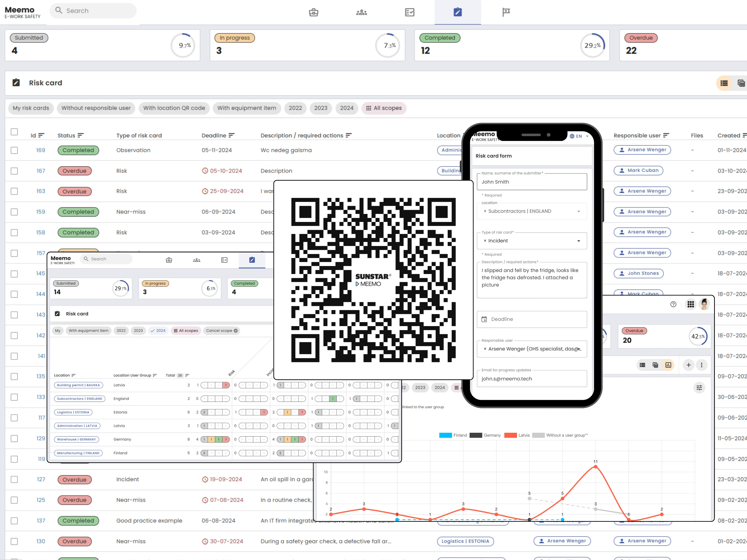The image size is (747, 560).
Task: Select the 'My risk cards' filter chip
Action: coord(31,108)
